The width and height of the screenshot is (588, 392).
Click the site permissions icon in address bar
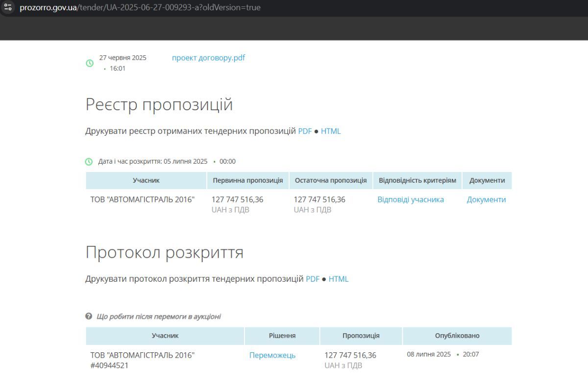(x=8, y=7)
